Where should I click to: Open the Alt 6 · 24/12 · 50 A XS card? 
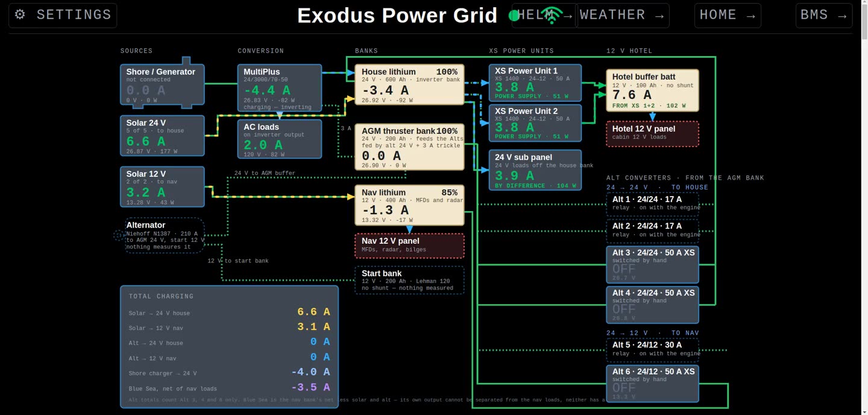[653, 384]
